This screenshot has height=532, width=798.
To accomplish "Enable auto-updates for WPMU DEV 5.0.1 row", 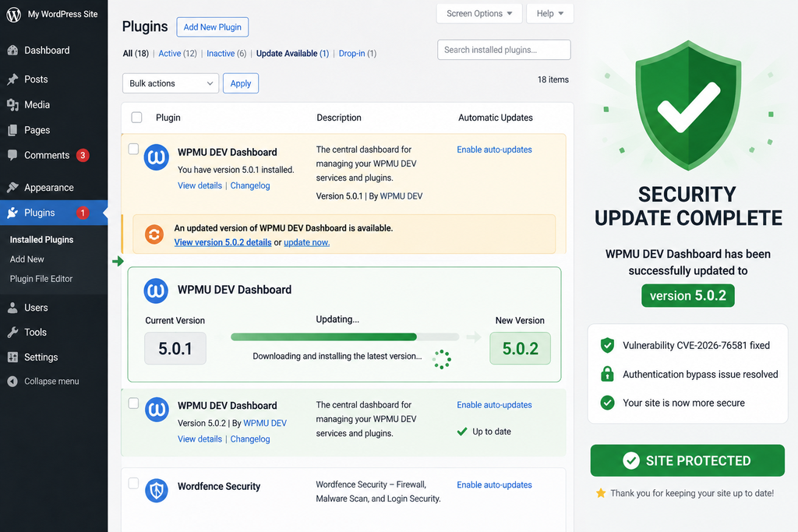I will pos(494,150).
